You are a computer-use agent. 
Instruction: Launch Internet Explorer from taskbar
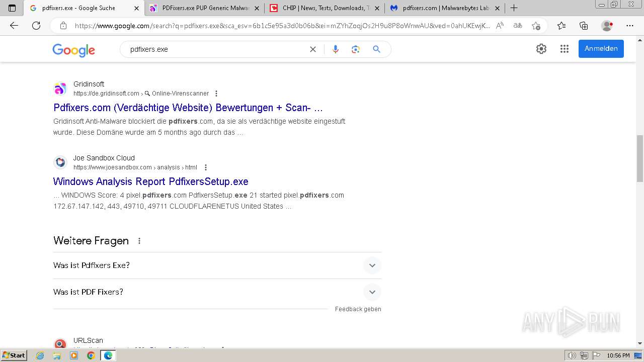[40, 355]
